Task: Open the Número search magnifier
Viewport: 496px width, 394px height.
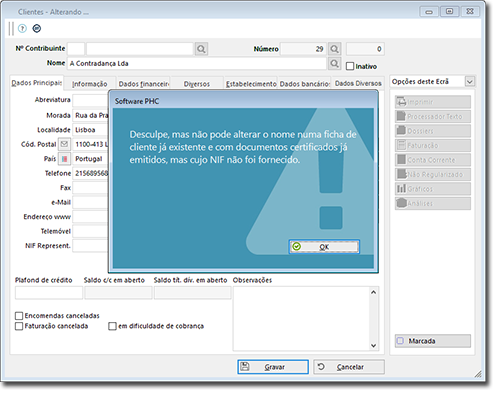Action: (x=334, y=49)
